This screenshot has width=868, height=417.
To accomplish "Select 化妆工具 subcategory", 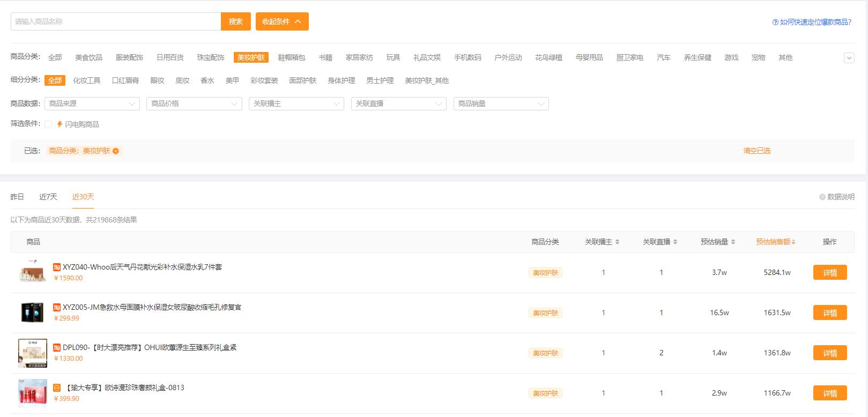I will click(87, 80).
